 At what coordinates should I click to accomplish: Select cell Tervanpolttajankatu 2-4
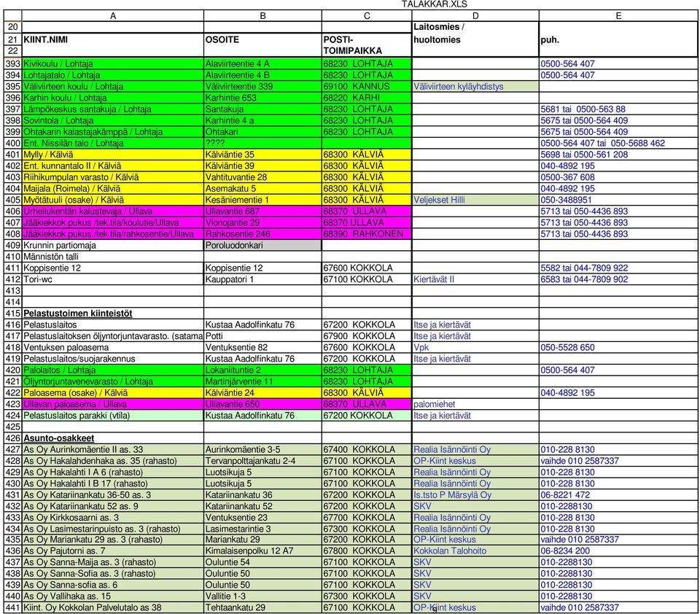pos(262,461)
